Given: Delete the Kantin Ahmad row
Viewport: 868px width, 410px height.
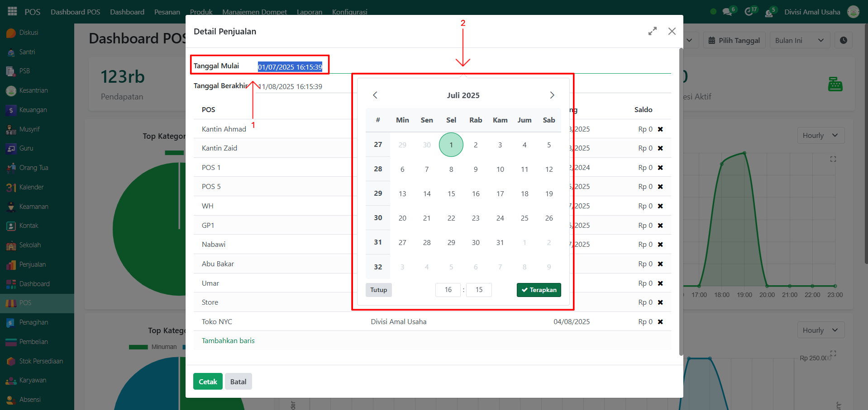Looking at the screenshot, I should coord(660,129).
